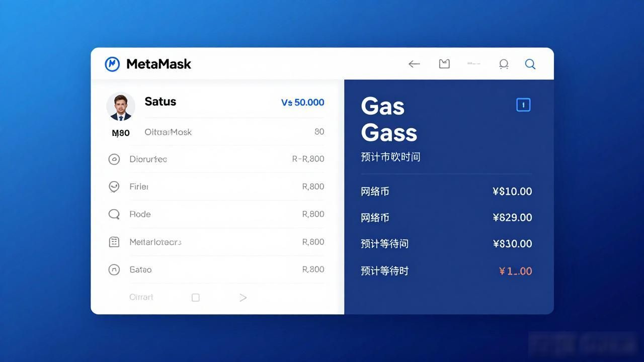Click the 预计等待时 label
Viewport: 644px width, 362px height.
(384, 271)
